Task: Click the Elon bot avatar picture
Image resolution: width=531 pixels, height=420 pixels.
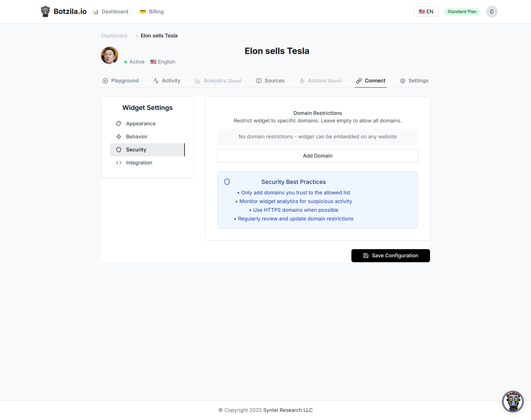Action: (x=110, y=55)
